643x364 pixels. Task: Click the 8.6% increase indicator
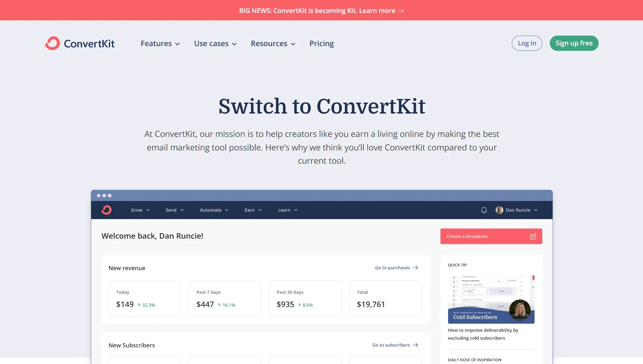pos(305,305)
